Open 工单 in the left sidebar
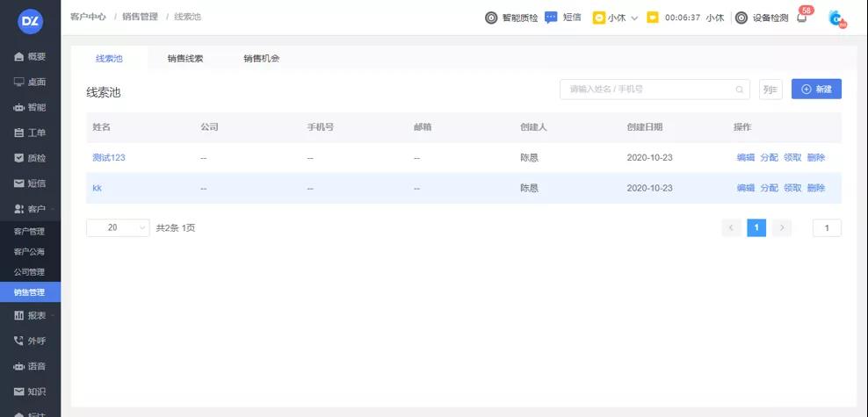This screenshot has height=417, width=868. (x=30, y=133)
